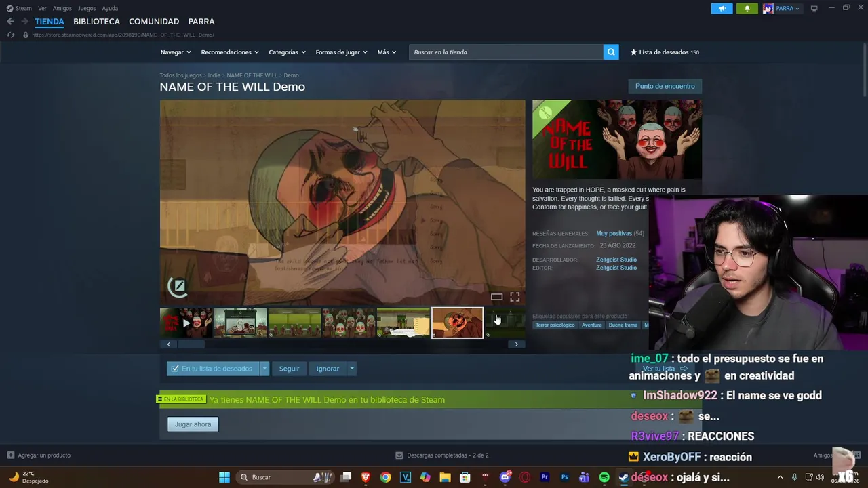Open the Juegos menu
Screen dimensions: 868x488
click(x=87, y=8)
